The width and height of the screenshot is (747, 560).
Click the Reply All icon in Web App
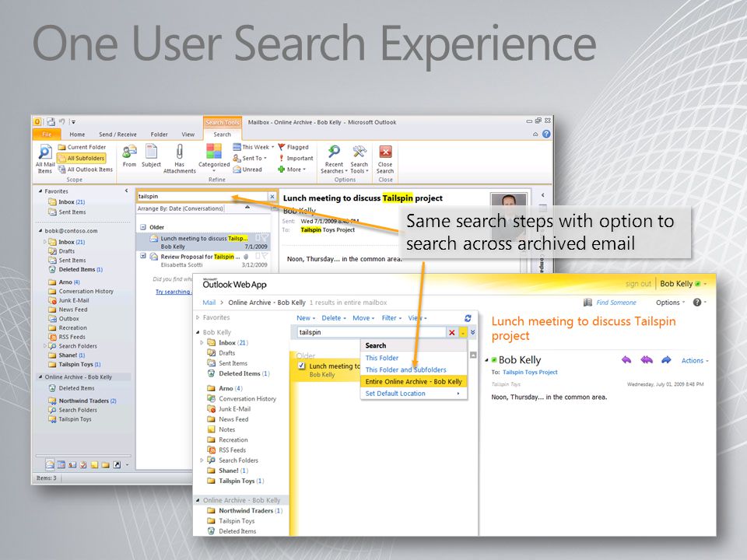pyautogui.click(x=647, y=360)
